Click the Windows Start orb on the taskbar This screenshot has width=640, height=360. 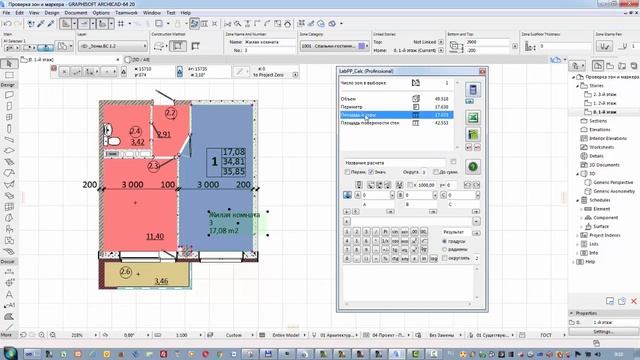[x=10, y=353]
